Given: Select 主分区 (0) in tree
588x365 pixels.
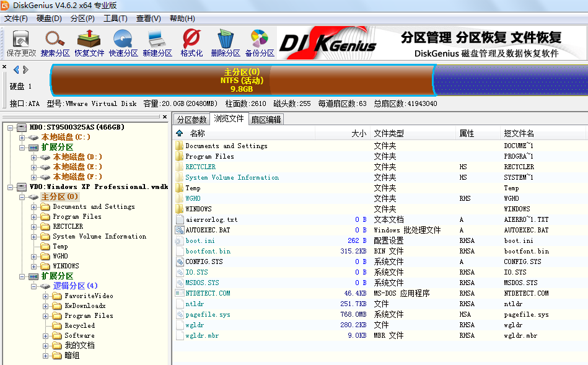Looking at the screenshot, I should click(x=59, y=196).
